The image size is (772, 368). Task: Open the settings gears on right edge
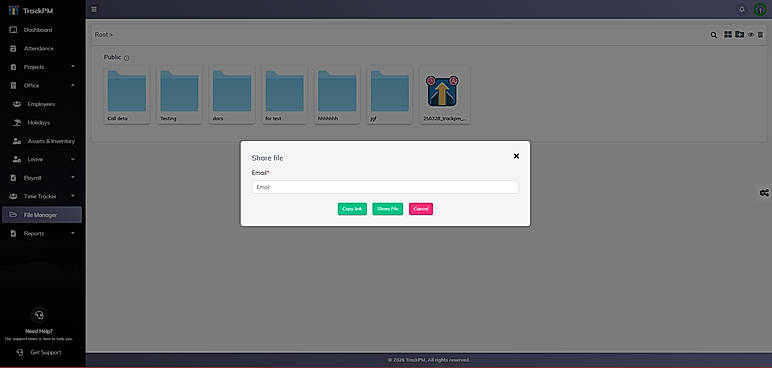764,193
